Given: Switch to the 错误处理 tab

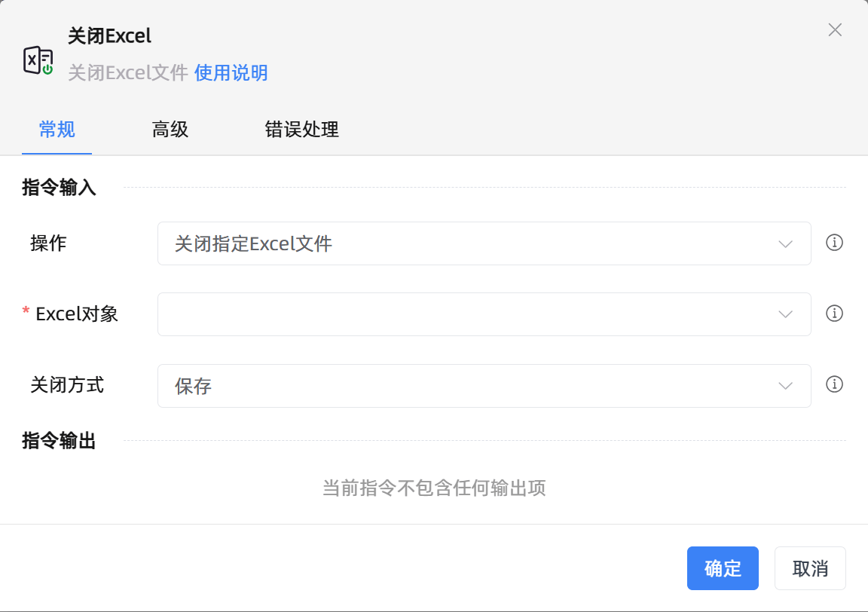Looking at the screenshot, I should (302, 130).
